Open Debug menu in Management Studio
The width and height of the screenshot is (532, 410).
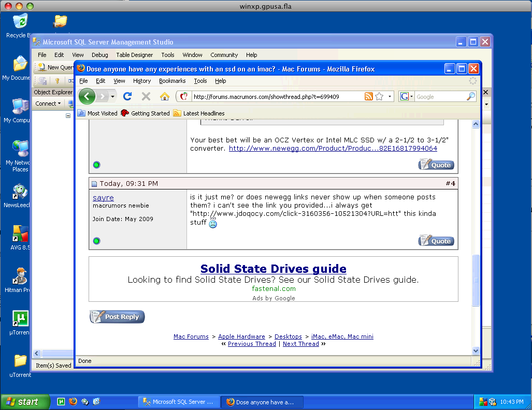pyautogui.click(x=100, y=54)
